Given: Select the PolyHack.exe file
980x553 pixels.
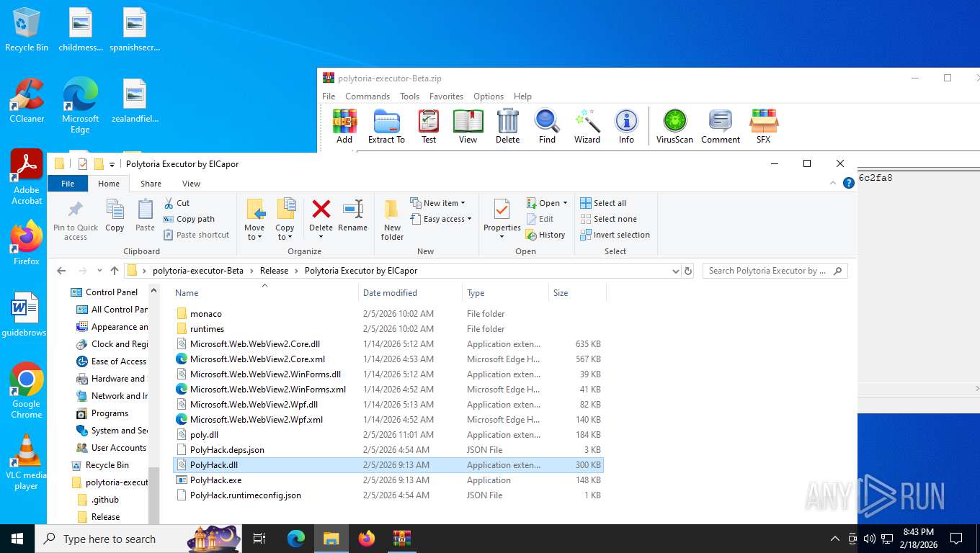Looking at the screenshot, I should pos(389,480).
